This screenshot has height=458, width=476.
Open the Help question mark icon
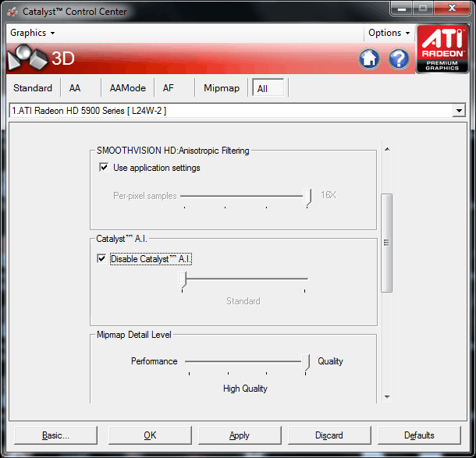click(x=399, y=59)
